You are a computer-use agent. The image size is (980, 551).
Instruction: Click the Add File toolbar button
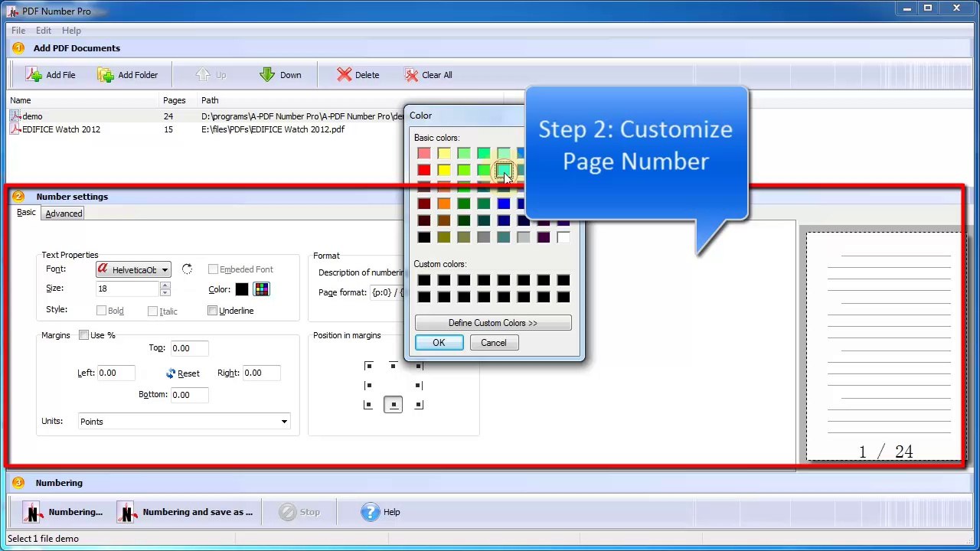(51, 75)
